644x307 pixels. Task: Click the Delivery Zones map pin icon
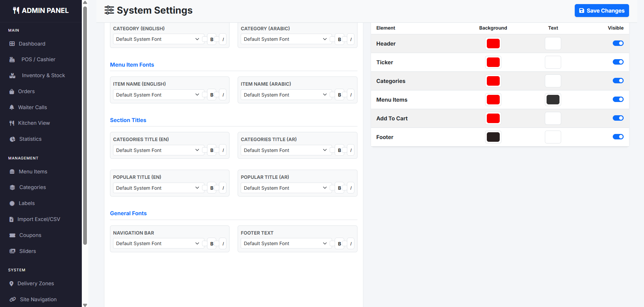point(12,284)
